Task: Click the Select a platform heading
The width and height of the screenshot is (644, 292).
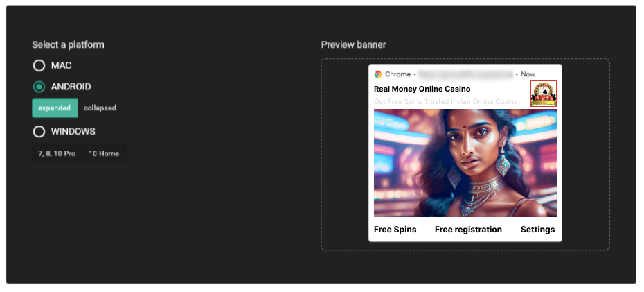Action: point(68,45)
